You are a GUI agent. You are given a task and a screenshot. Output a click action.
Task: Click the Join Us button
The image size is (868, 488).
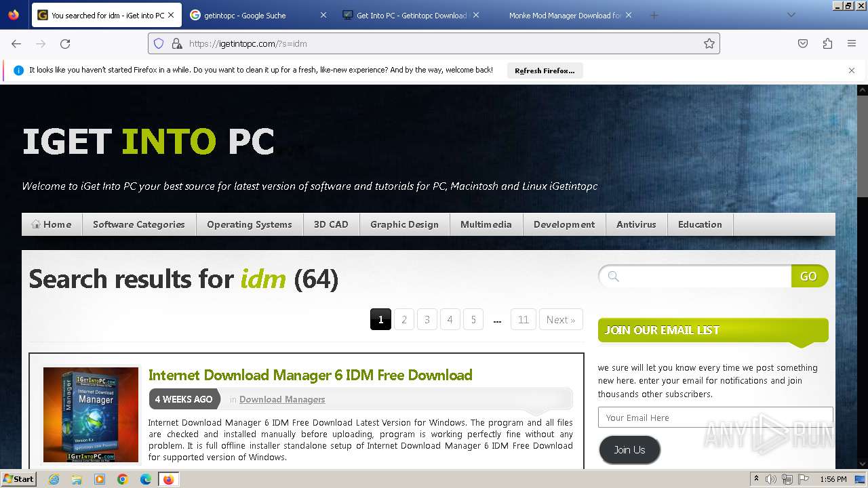point(630,450)
